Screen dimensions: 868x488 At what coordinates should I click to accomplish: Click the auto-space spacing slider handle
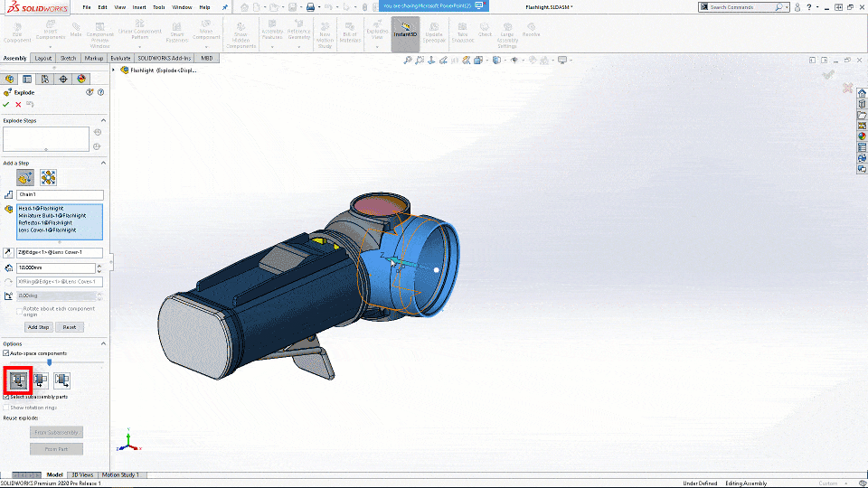[49, 362]
